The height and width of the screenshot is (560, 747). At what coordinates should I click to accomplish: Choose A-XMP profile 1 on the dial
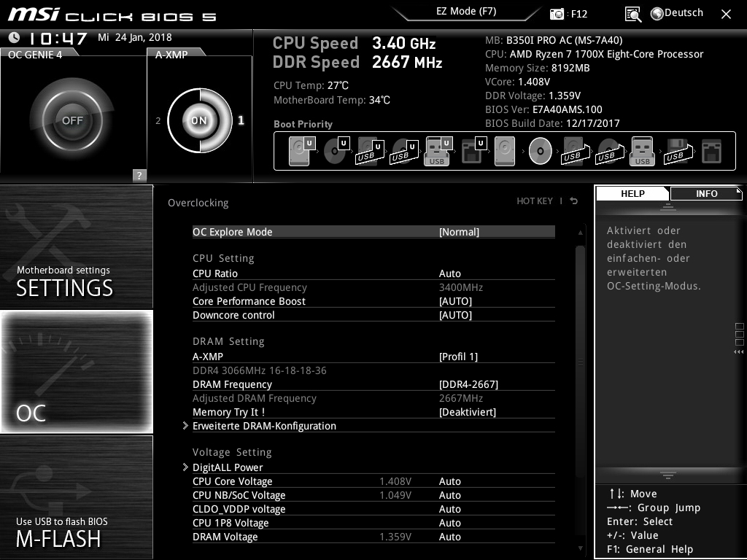pyautogui.click(x=241, y=120)
